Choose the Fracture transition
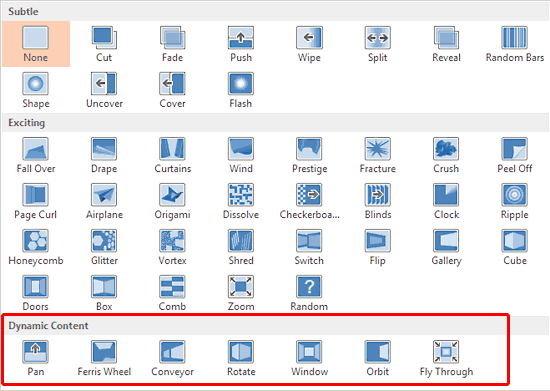This screenshot has width=550, height=391. click(x=377, y=155)
